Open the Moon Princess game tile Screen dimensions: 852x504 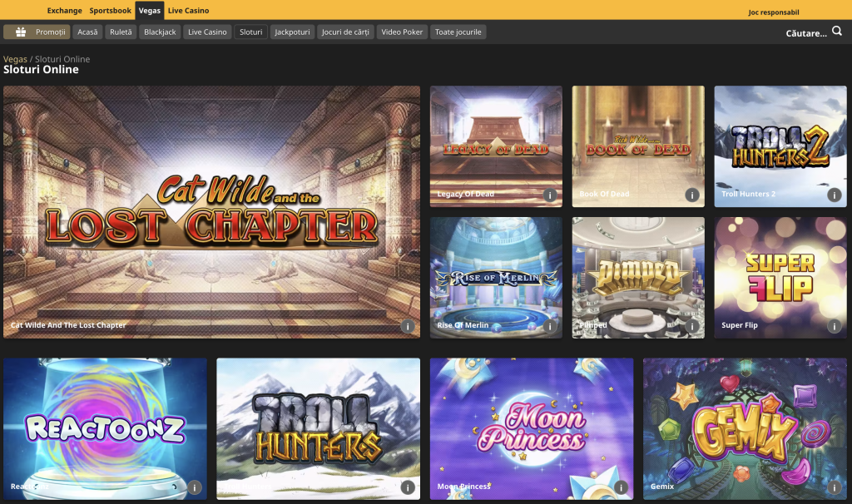(532, 428)
